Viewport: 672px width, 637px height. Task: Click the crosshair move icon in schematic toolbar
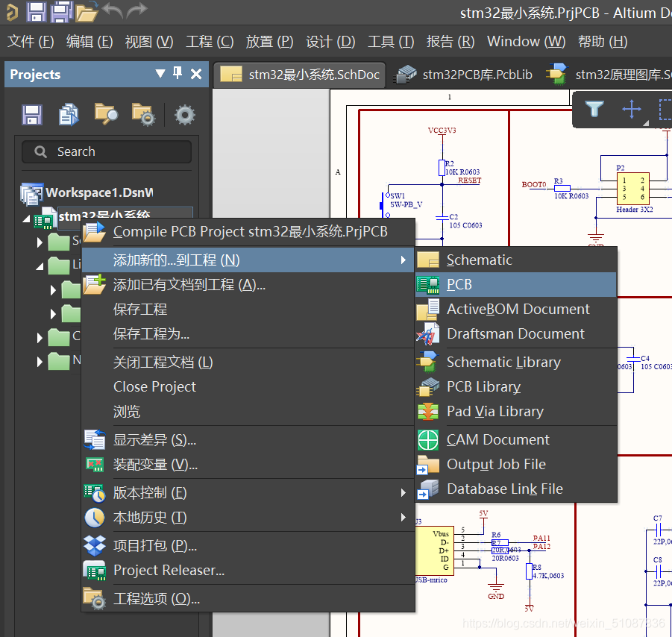(632, 110)
